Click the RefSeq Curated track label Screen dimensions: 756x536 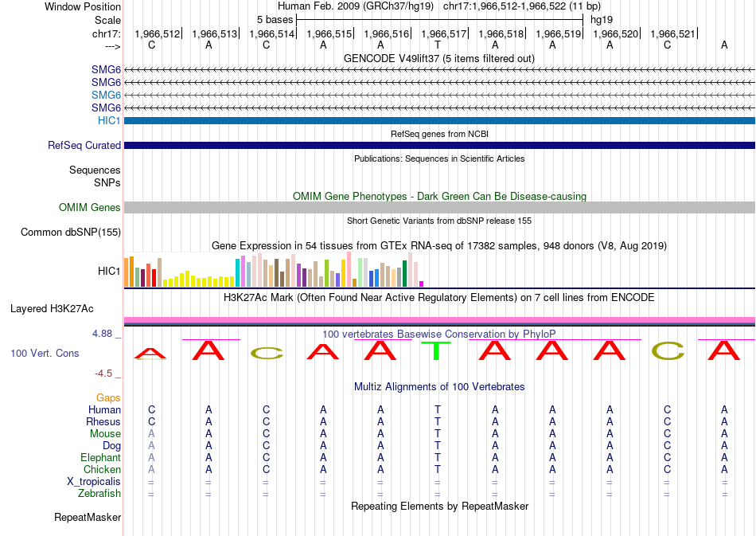point(84,145)
